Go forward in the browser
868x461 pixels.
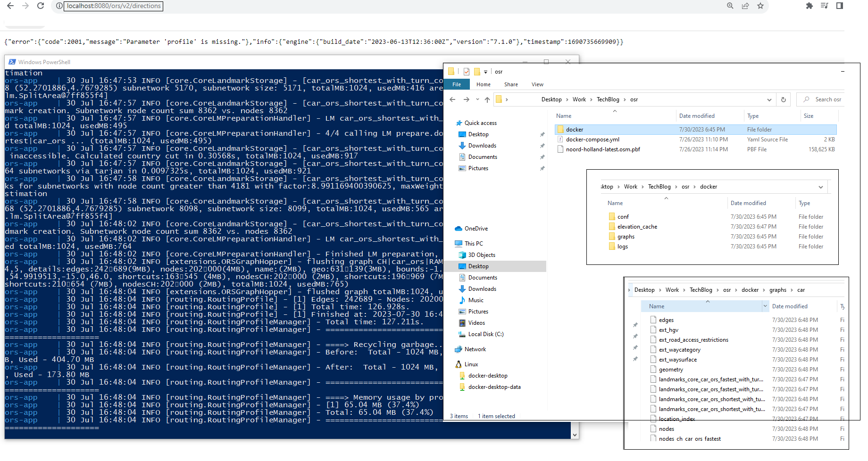pyautogui.click(x=25, y=6)
